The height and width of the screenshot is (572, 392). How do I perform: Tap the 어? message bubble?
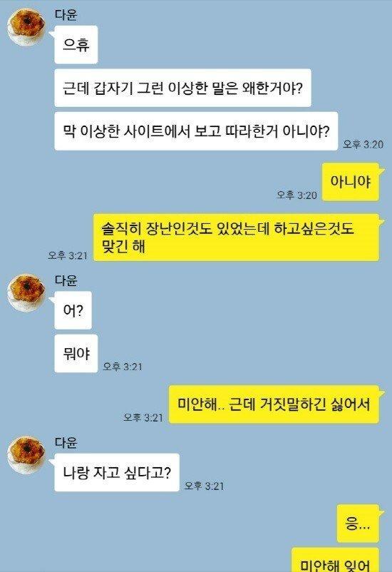point(73,310)
